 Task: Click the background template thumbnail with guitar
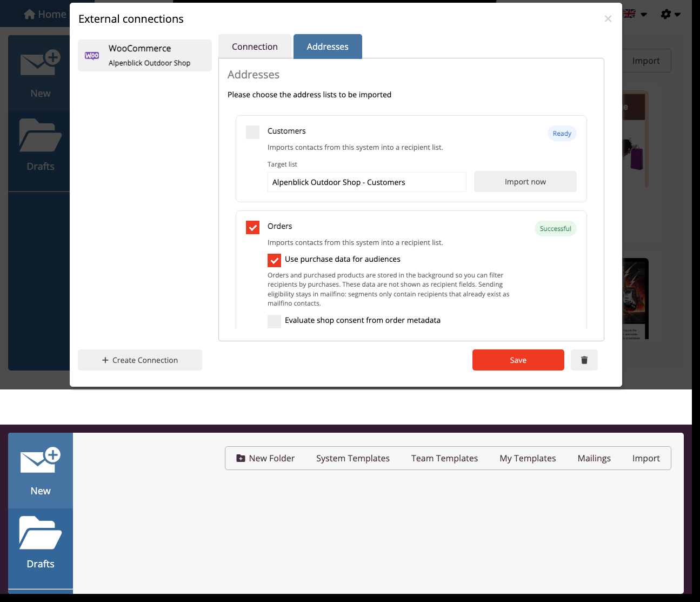coord(635,299)
